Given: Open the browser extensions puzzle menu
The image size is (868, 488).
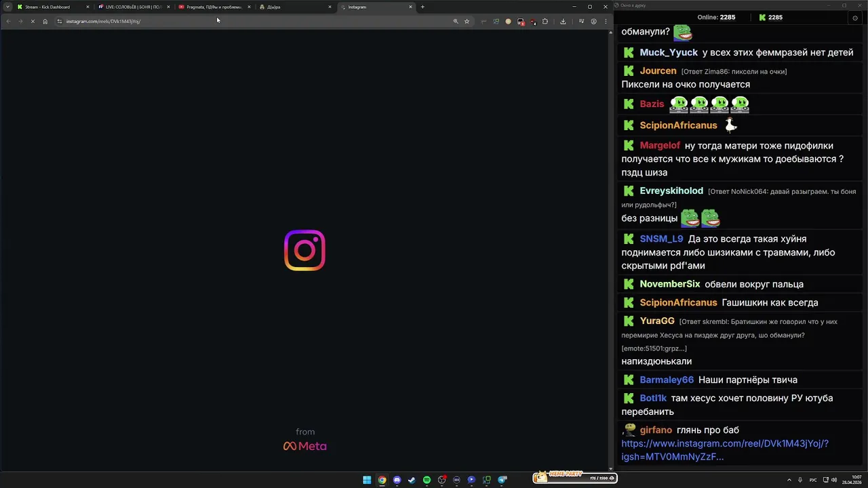Looking at the screenshot, I should click(x=545, y=21).
